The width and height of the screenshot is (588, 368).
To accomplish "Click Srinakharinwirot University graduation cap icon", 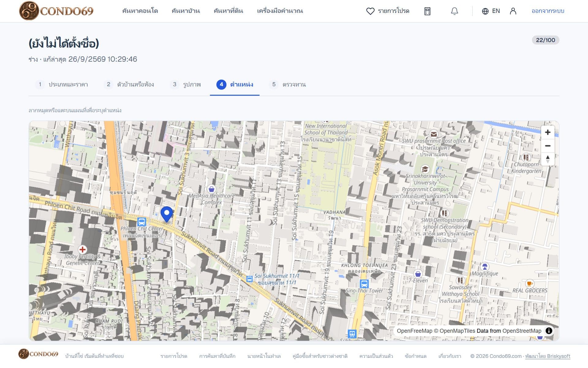I will coord(425,169).
